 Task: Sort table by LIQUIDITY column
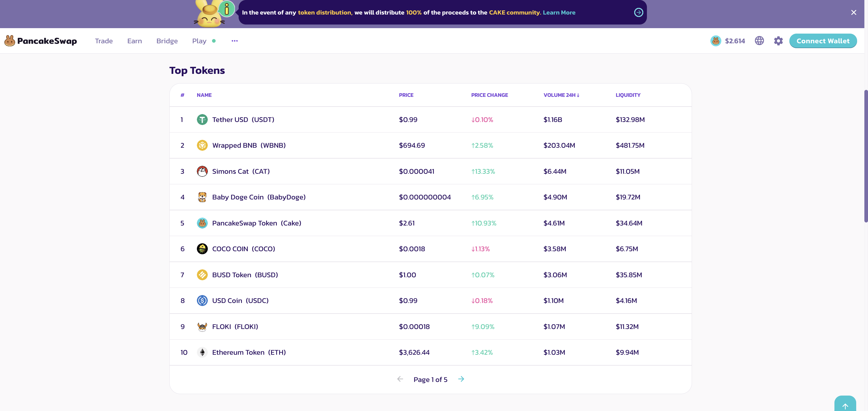pyautogui.click(x=628, y=95)
